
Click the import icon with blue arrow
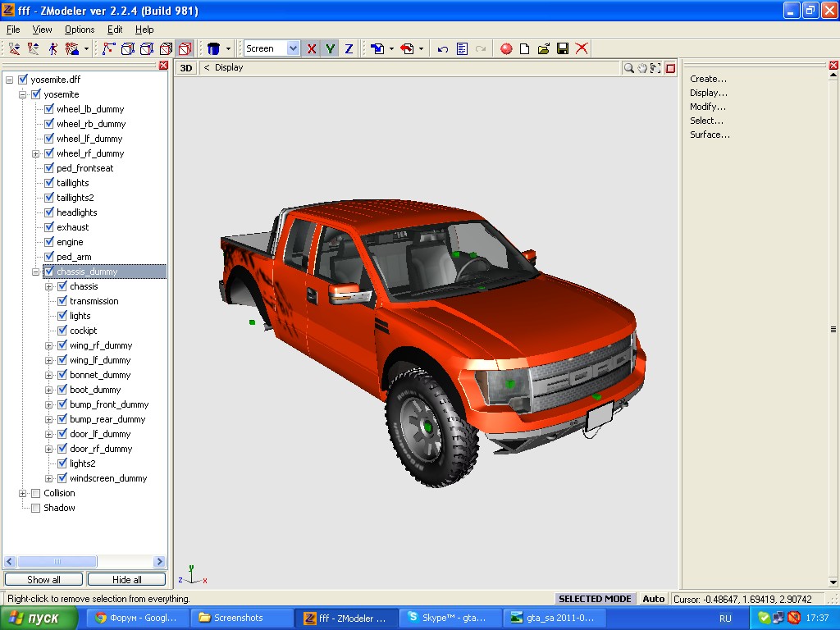[377, 48]
